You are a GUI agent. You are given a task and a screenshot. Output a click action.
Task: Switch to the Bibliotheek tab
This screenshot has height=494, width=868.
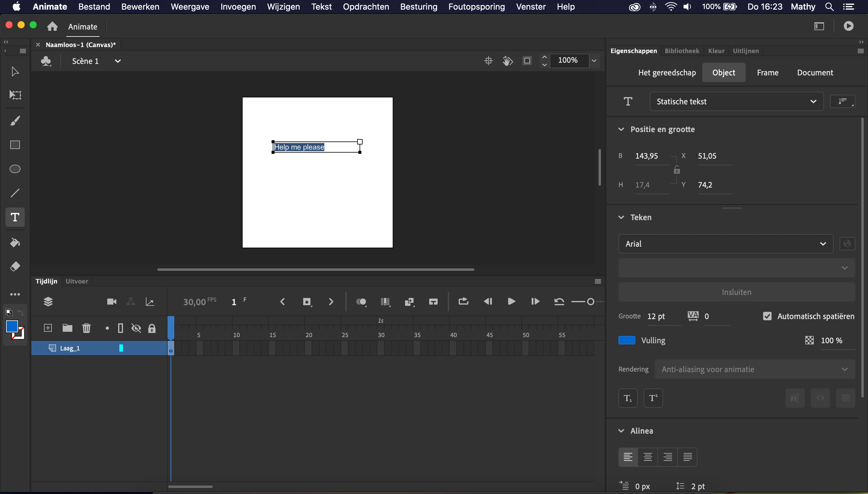[x=681, y=51]
